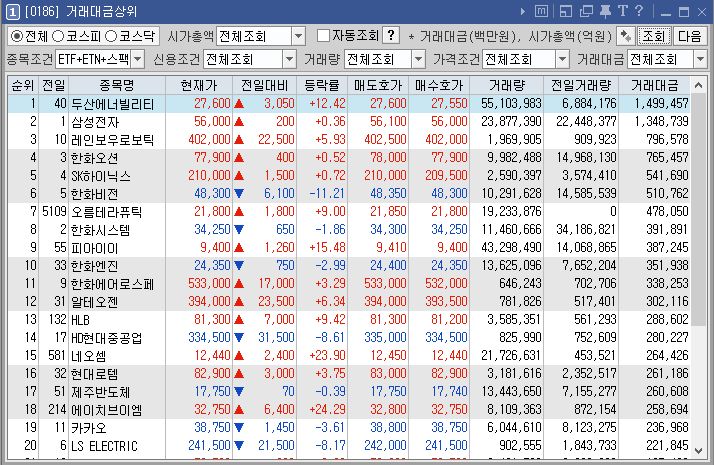Open the 가격조건 dropdown

[x=562, y=59]
